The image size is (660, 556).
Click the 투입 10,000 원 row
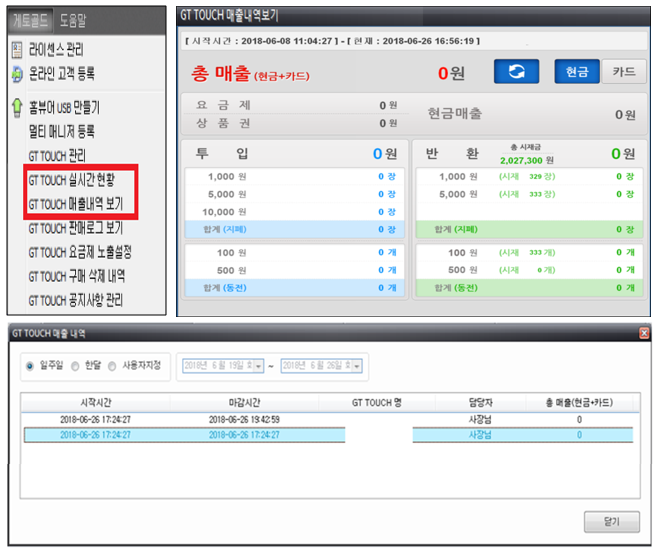point(294,212)
